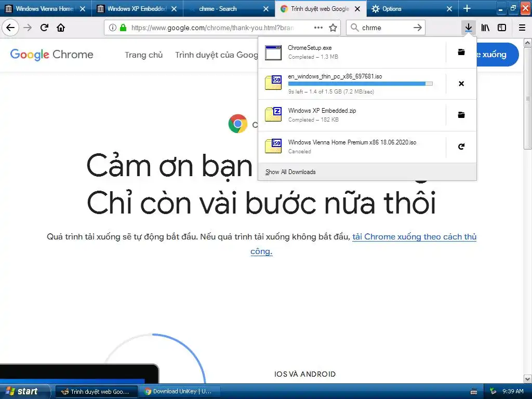Retry the Windows Vienna Home Premium download

[461, 147]
